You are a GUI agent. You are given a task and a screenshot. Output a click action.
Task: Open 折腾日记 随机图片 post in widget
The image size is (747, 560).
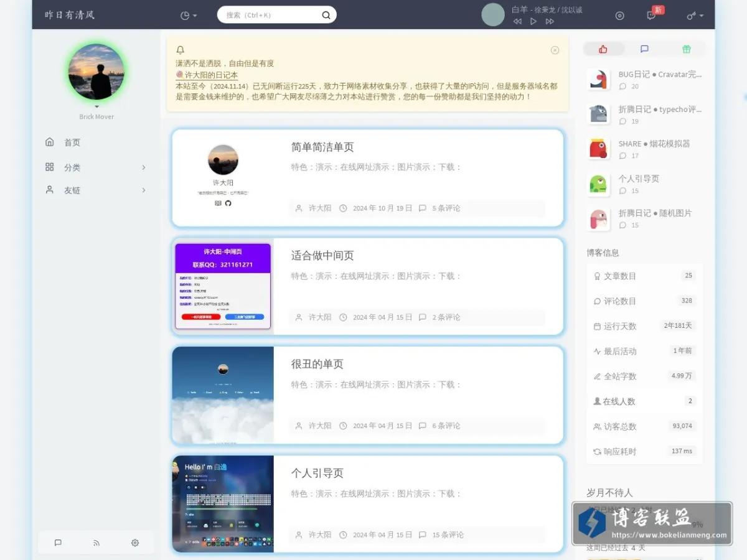coord(655,213)
